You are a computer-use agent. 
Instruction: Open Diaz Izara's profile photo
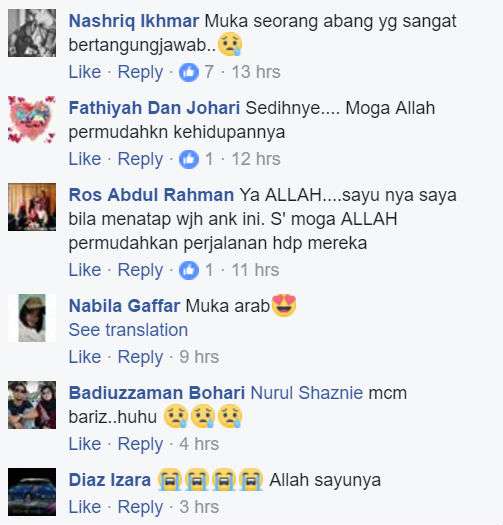point(32,492)
